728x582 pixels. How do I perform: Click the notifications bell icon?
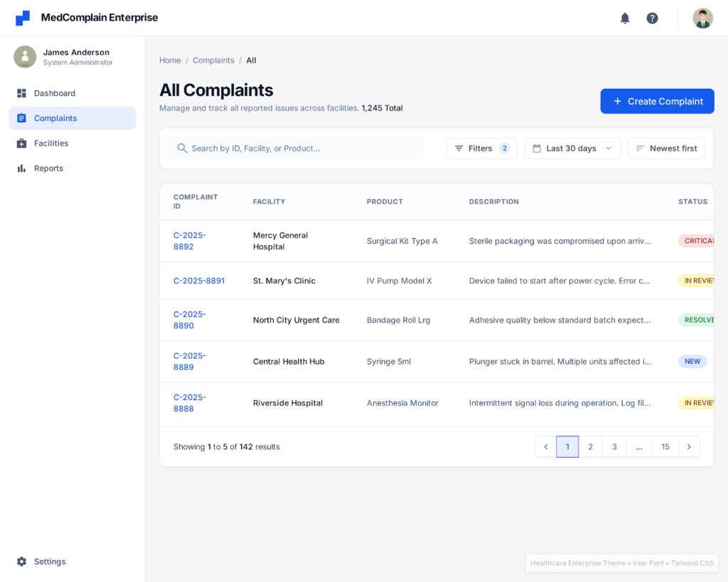coord(625,18)
